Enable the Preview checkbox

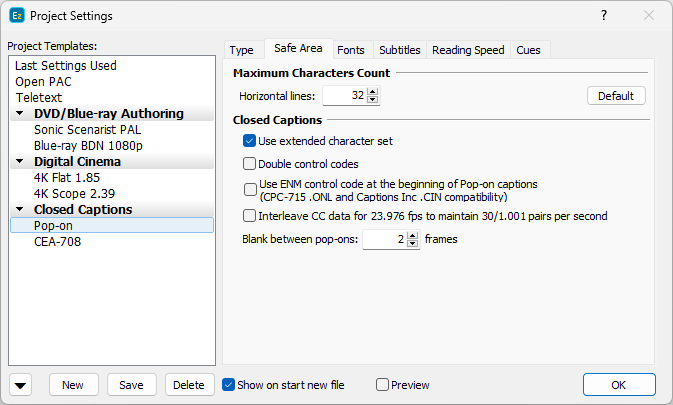click(x=382, y=385)
